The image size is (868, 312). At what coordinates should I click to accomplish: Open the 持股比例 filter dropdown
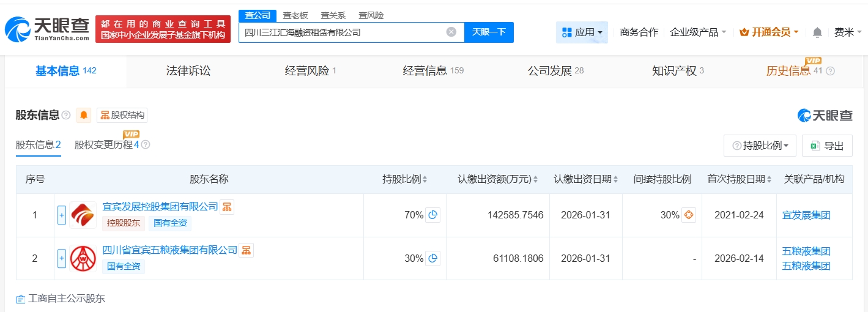tap(760, 146)
